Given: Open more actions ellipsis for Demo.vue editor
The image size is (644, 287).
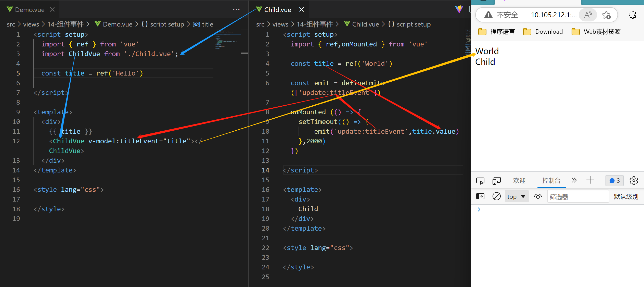Looking at the screenshot, I should coord(236,9).
